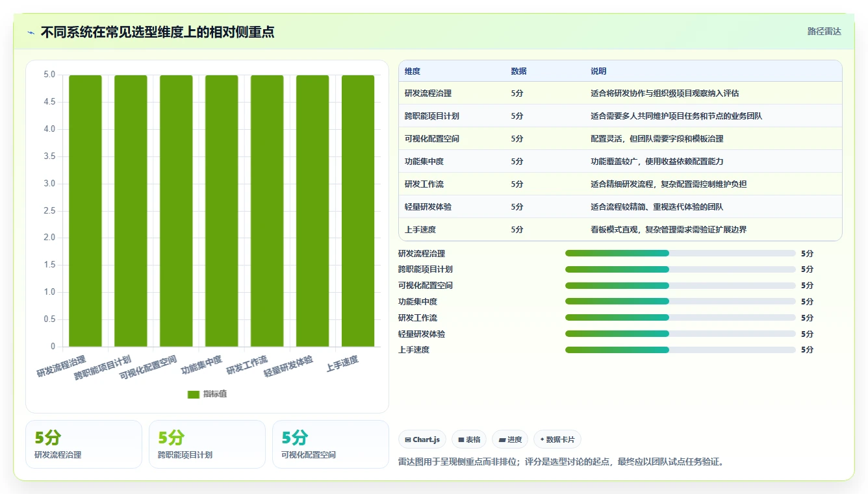Open the 可视化配置空间 5分 data card
868x494 pixels.
(331, 444)
